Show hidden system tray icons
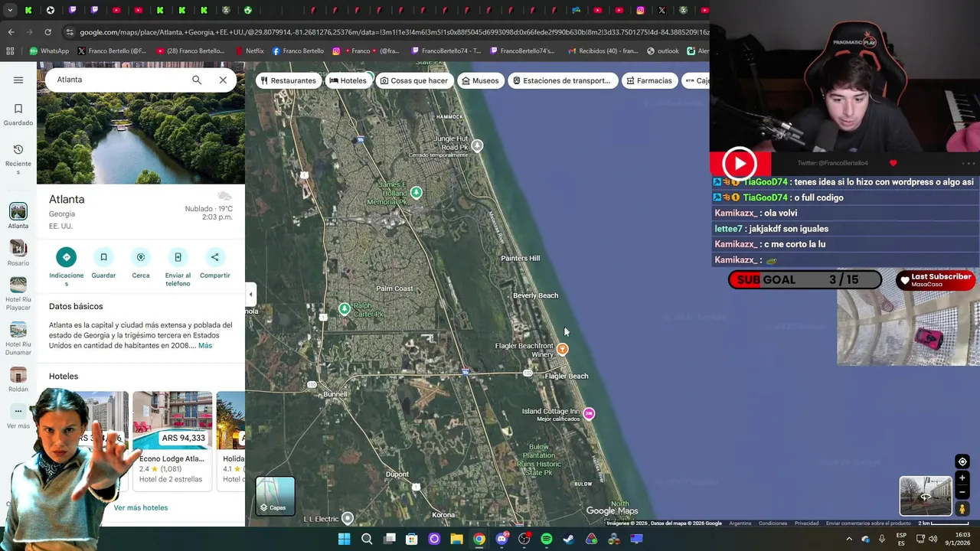The height and width of the screenshot is (551, 980). tap(848, 539)
